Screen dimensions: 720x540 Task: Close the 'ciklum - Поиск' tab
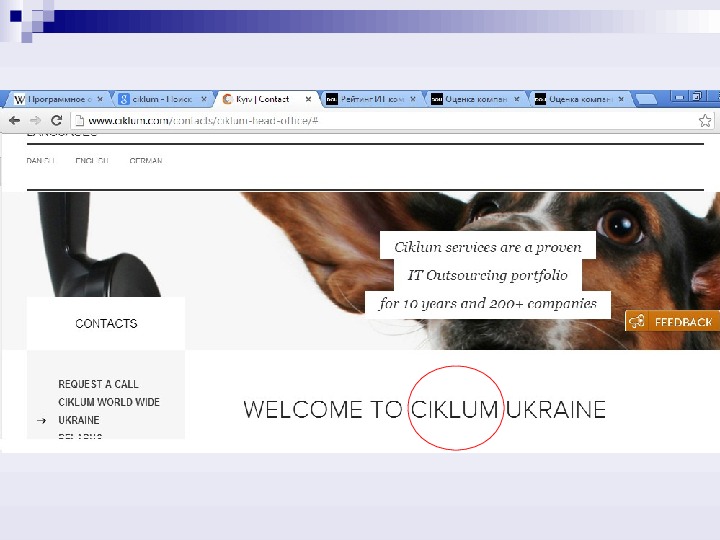204,99
